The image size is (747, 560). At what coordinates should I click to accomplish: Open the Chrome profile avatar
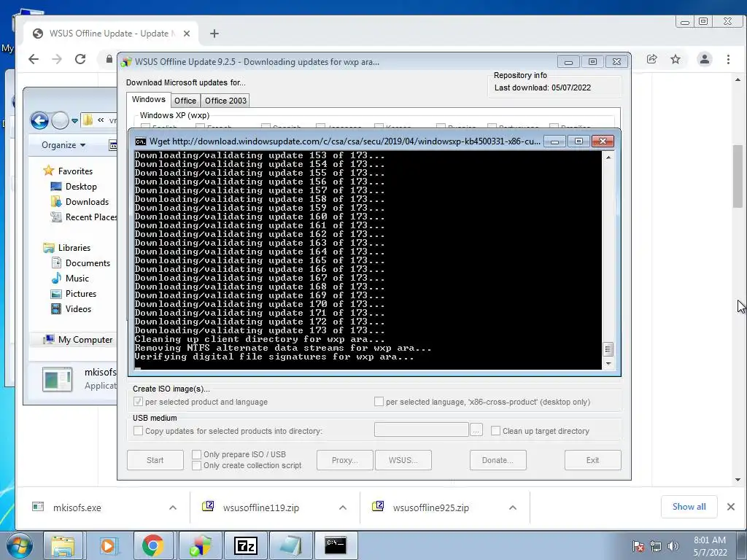coord(705,59)
